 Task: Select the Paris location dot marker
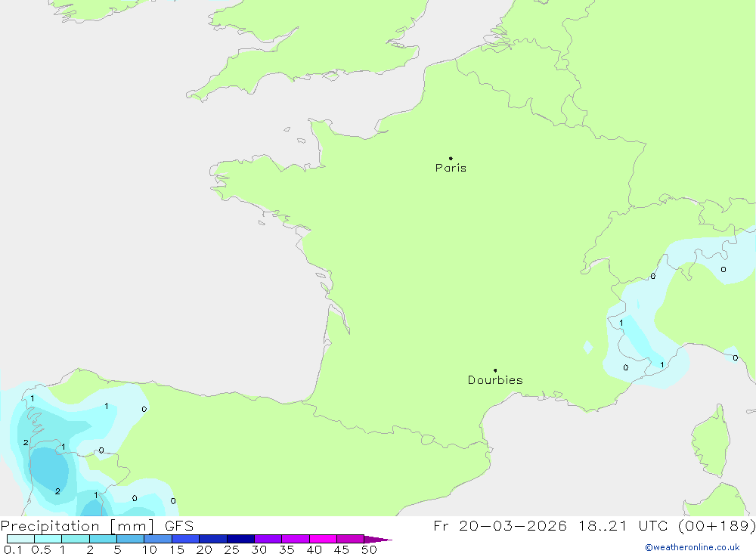click(451, 158)
